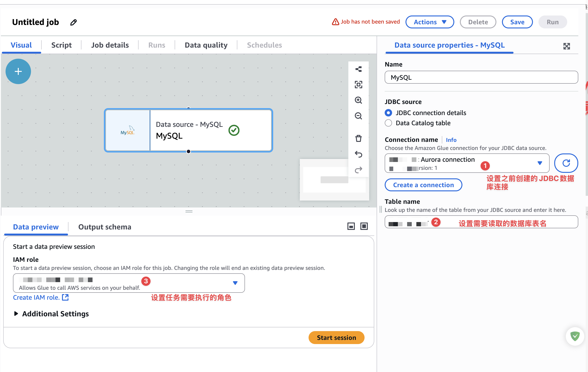588x372 pixels.
Task: Open the Data quality tab
Action: (206, 45)
